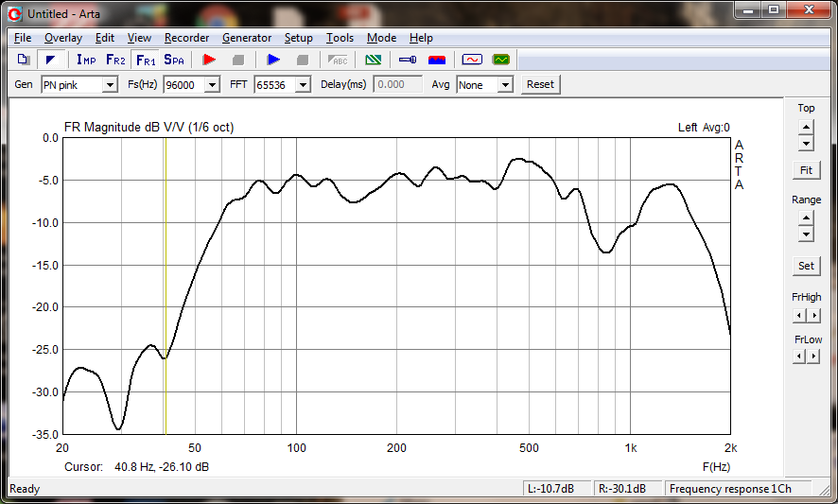Viewport: 838px width, 504px height.
Task: Click 'Frequency response 1Ch' status text
Action: pyautogui.click(x=730, y=489)
